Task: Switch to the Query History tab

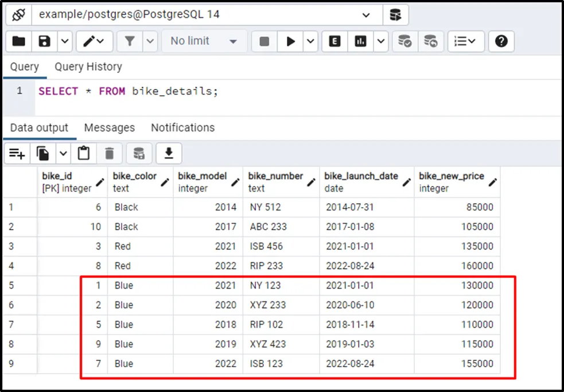Action: pyautogui.click(x=88, y=67)
